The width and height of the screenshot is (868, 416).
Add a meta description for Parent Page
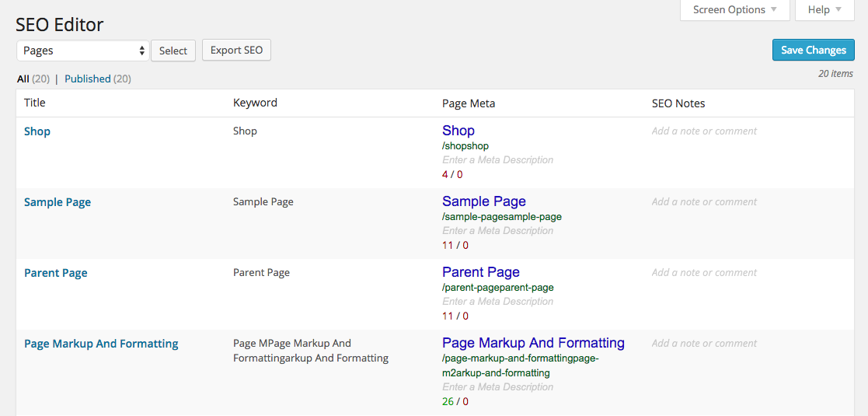click(497, 302)
